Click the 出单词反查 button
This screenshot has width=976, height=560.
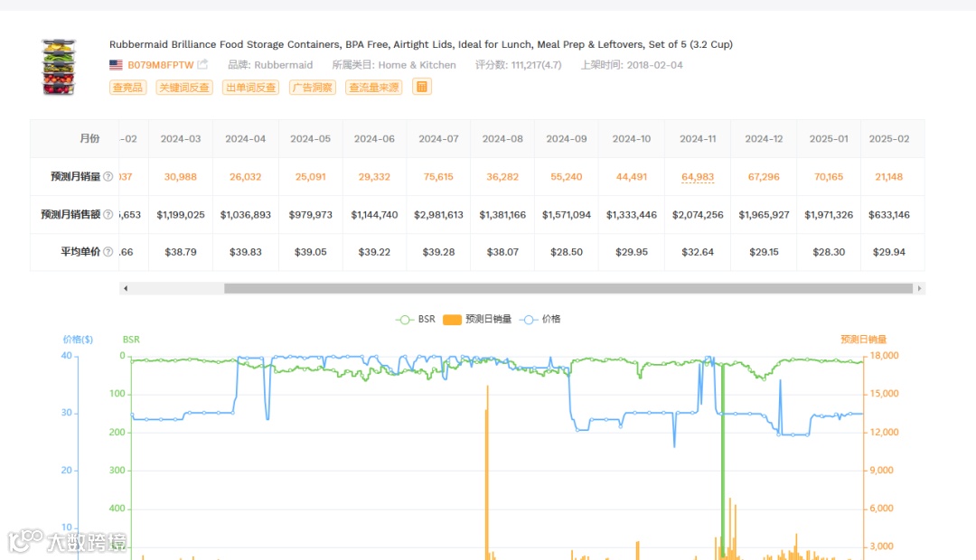(251, 87)
